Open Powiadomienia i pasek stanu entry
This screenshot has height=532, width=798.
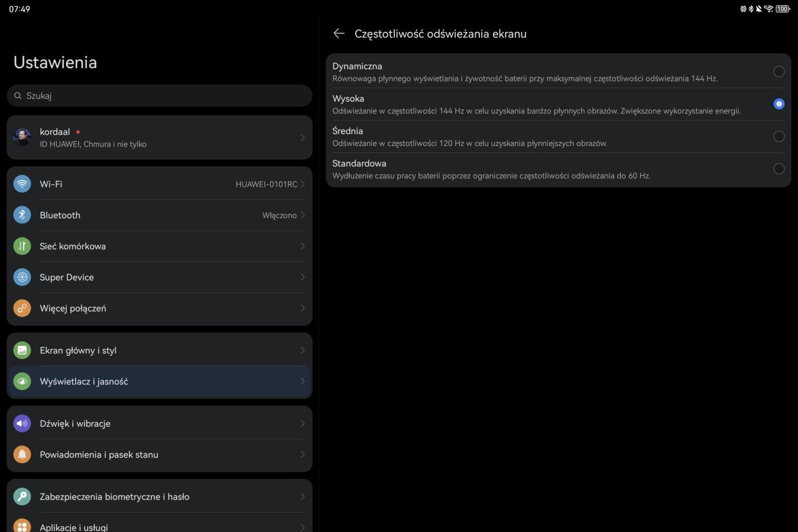pyautogui.click(x=160, y=455)
